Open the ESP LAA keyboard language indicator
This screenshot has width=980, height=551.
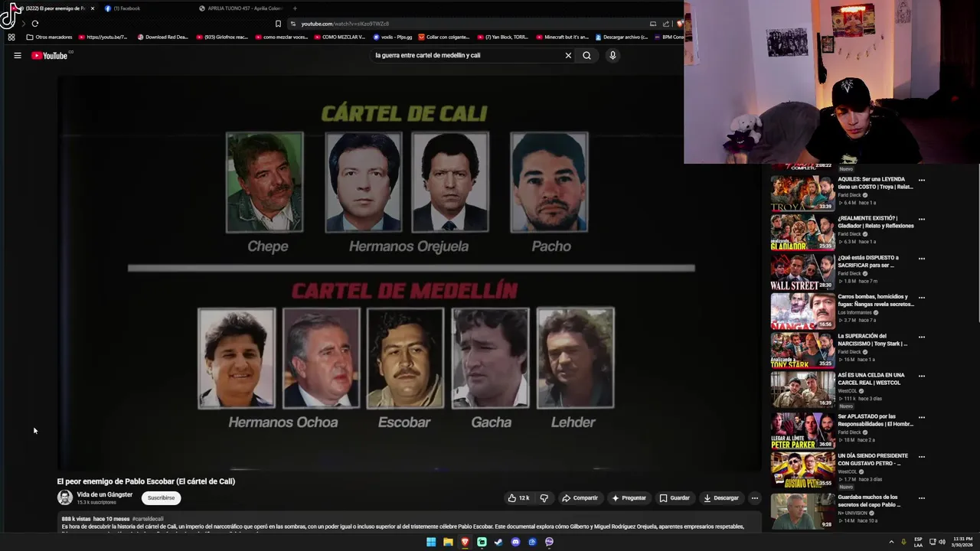click(918, 542)
